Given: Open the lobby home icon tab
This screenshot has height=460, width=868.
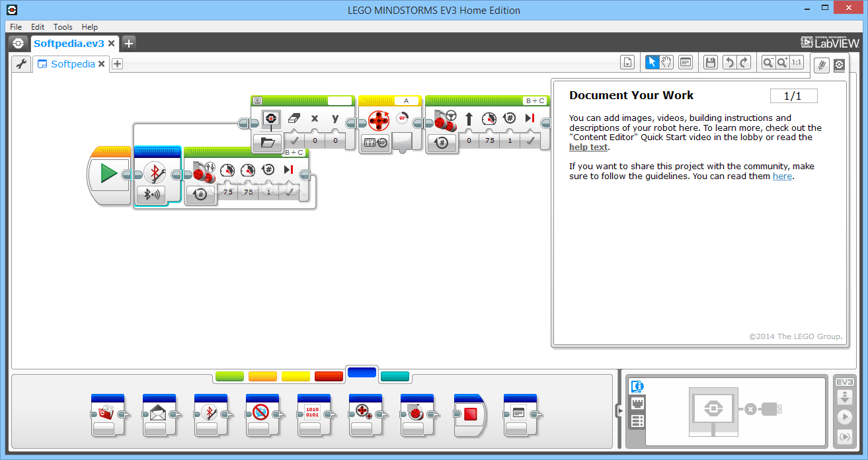Looking at the screenshot, I should [19, 44].
